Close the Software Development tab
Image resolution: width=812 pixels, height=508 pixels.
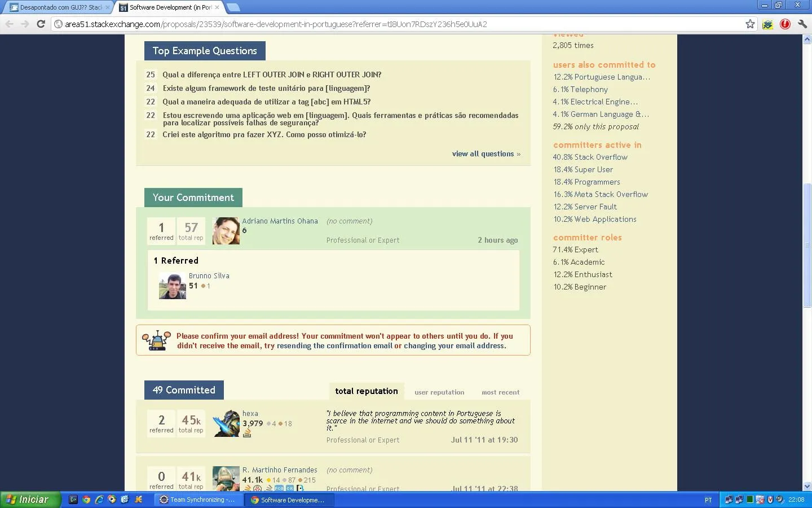(217, 7)
